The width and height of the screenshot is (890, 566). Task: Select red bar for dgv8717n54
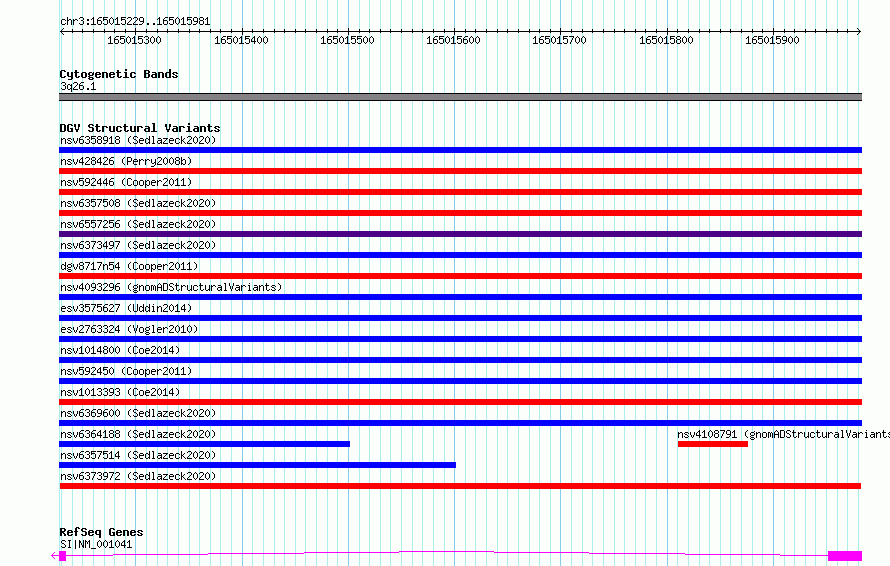pyautogui.click(x=460, y=276)
